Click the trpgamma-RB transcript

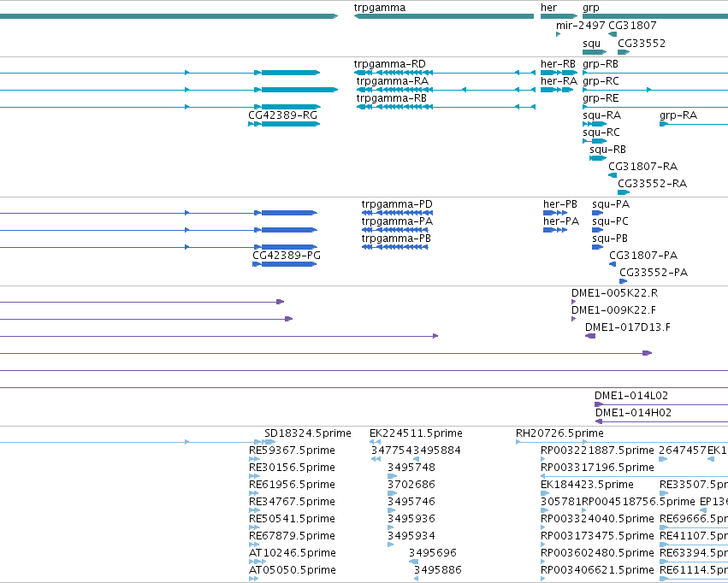click(x=446, y=107)
